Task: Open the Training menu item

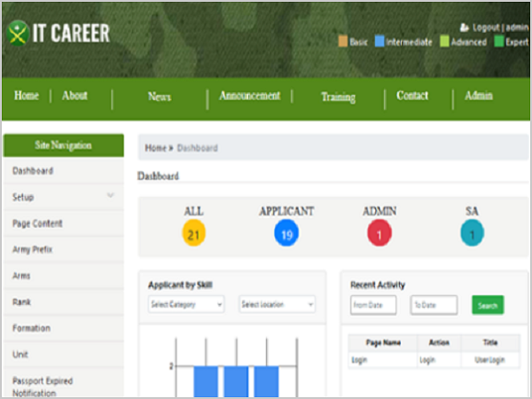Action: [x=339, y=98]
